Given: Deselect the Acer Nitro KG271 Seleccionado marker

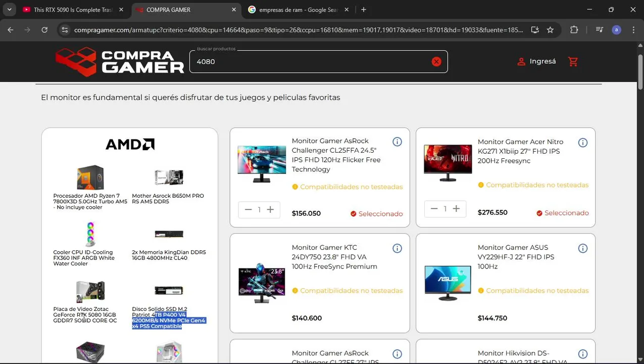Looking at the screenshot, I should click(563, 213).
